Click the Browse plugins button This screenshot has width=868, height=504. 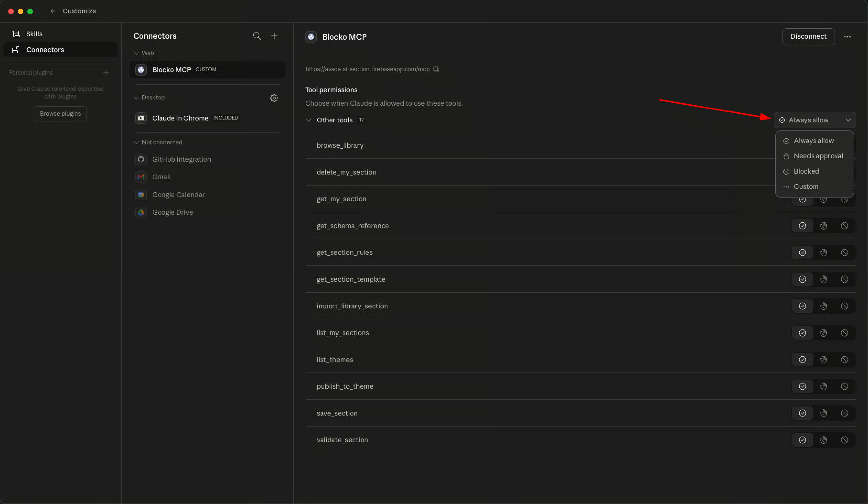pyautogui.click(x=60, y=114)
